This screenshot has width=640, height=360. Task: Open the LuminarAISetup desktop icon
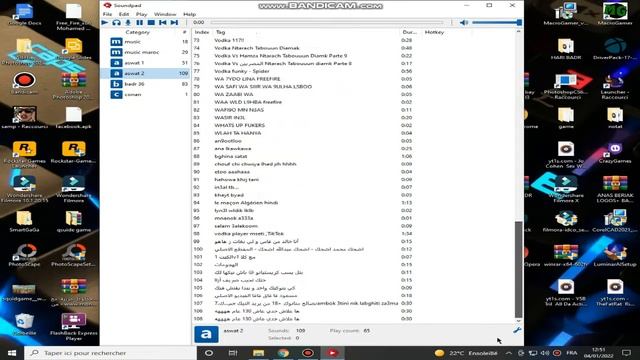tap(615, 256)
